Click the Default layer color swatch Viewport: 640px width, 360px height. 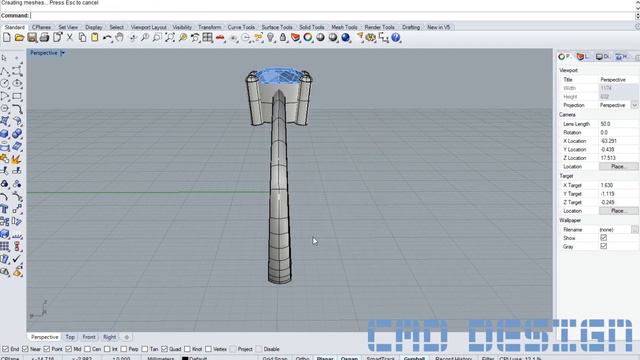(185, 358)
